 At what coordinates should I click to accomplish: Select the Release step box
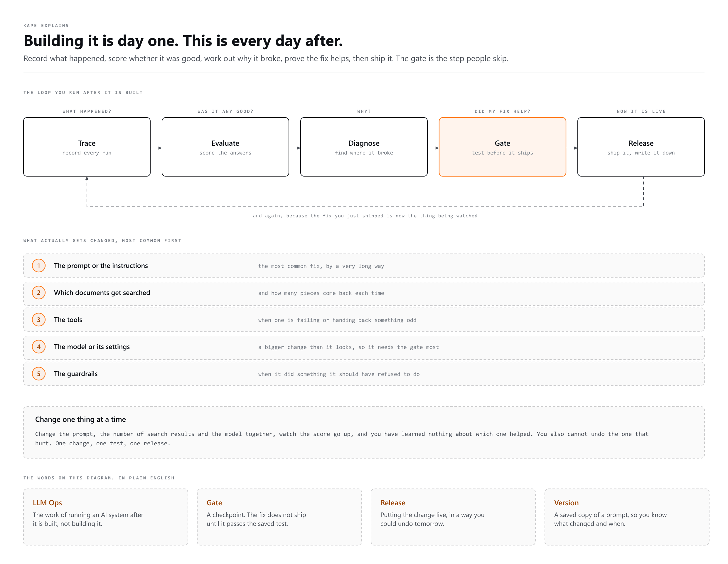pyautogui.click(x=641, y=147)
